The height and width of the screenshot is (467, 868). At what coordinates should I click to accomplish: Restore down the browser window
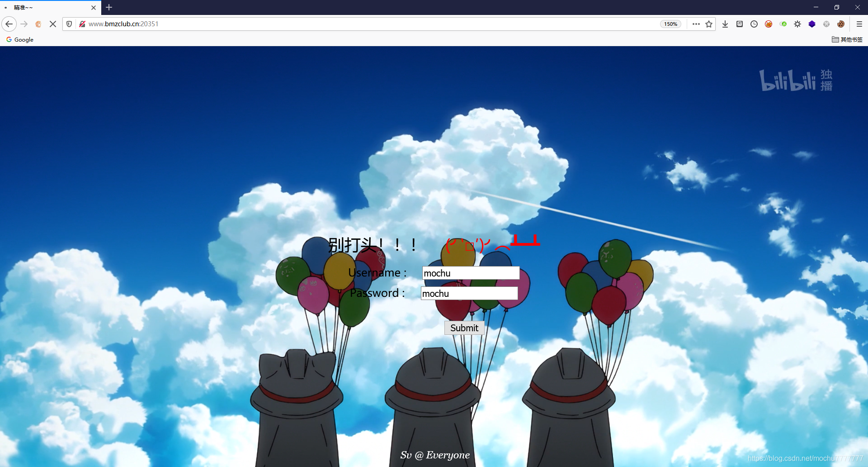coord(837,7)
